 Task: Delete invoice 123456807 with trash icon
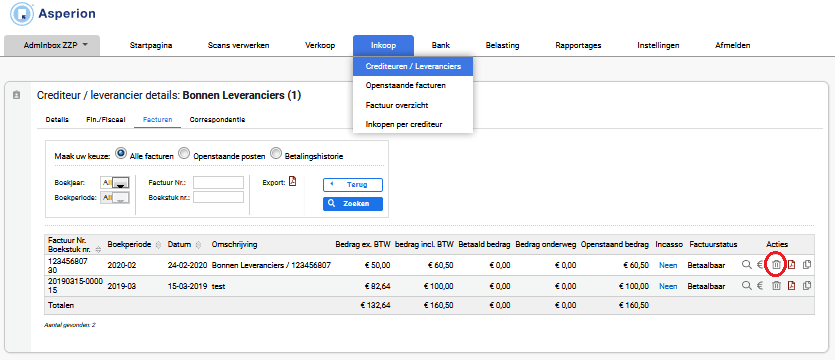776,265
